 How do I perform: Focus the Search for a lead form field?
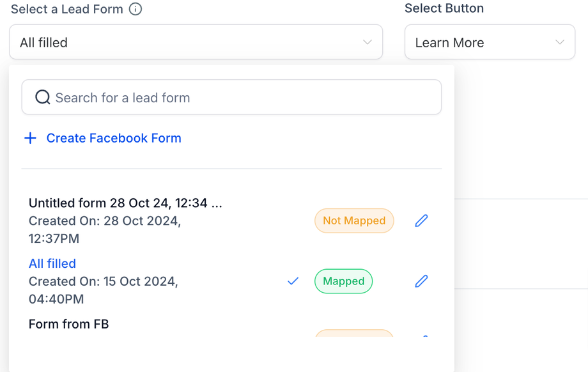click(243, 97)
